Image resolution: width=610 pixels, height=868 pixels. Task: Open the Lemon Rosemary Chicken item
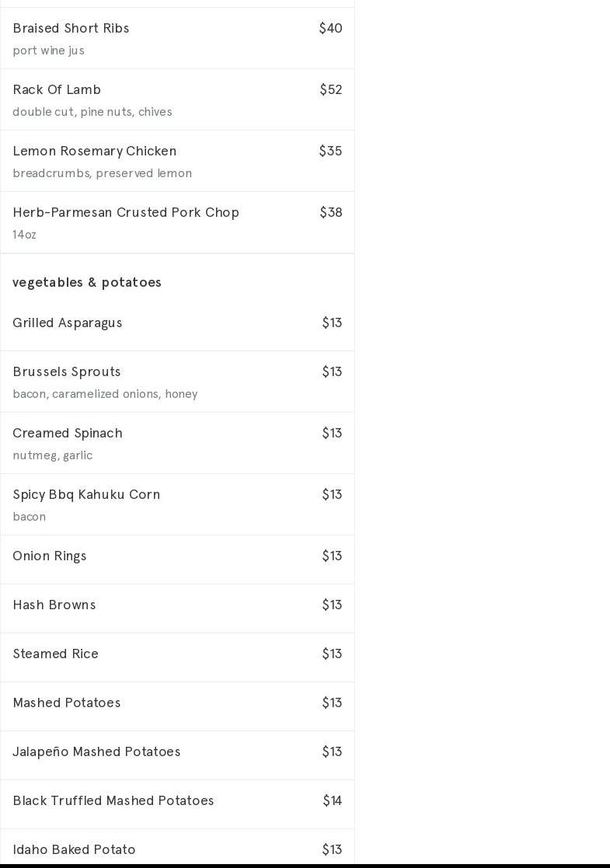(x=94, y=151)
